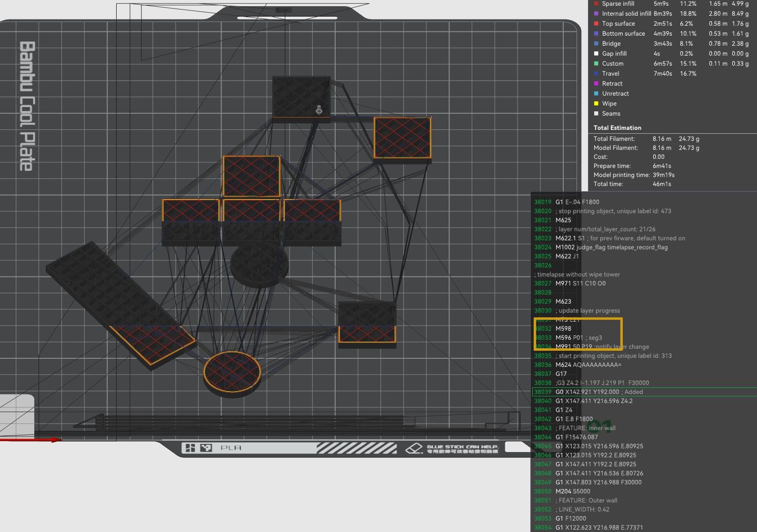Toggle the Sparse infill color swatch
The width and height of the screenshot is (757, 532).
[596, 4]
